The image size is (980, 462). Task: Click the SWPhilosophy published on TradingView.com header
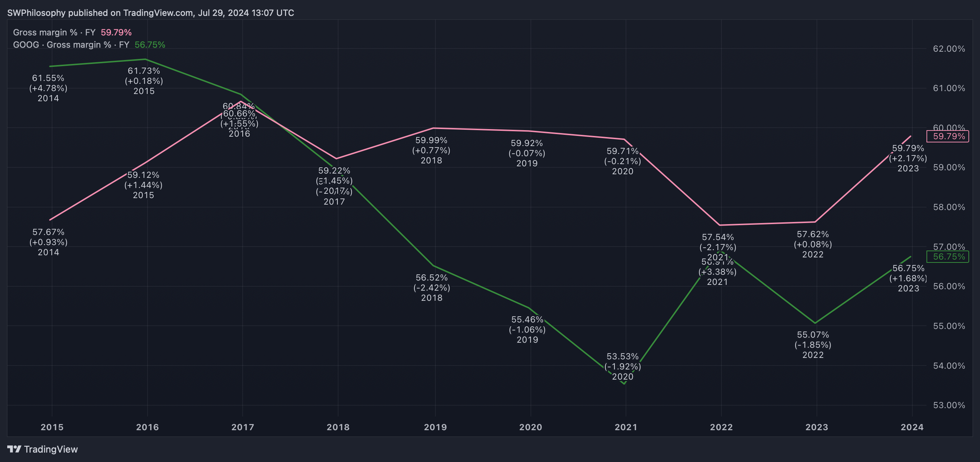[x=150, y=13]
